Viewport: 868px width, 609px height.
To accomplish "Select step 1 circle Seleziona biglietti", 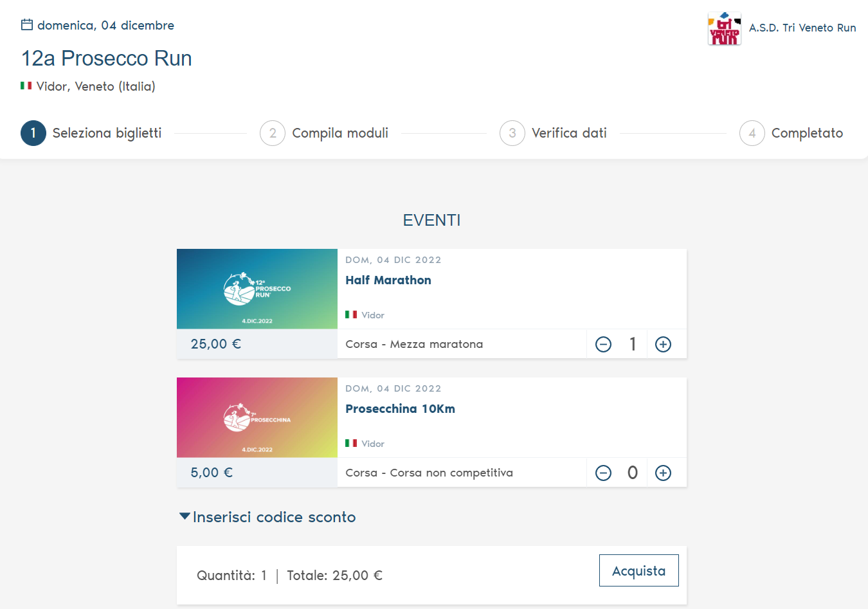I will tap(33, 133).
